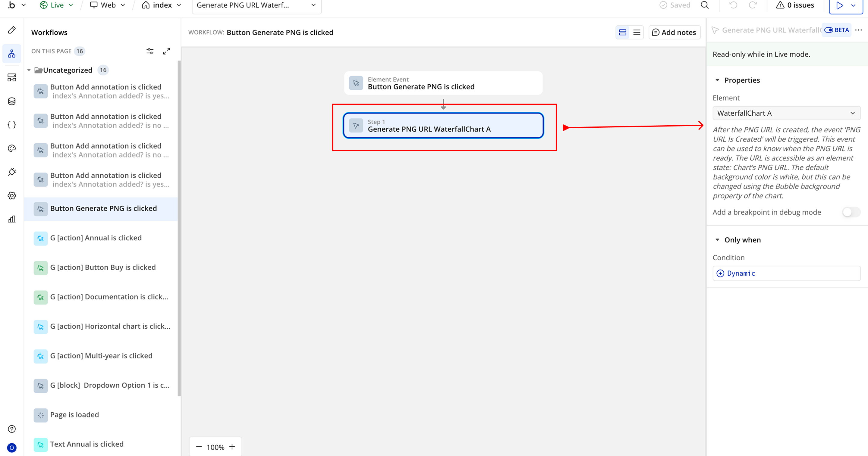Collapse the Uncategorized folder
868x456 pixels.
29,70
